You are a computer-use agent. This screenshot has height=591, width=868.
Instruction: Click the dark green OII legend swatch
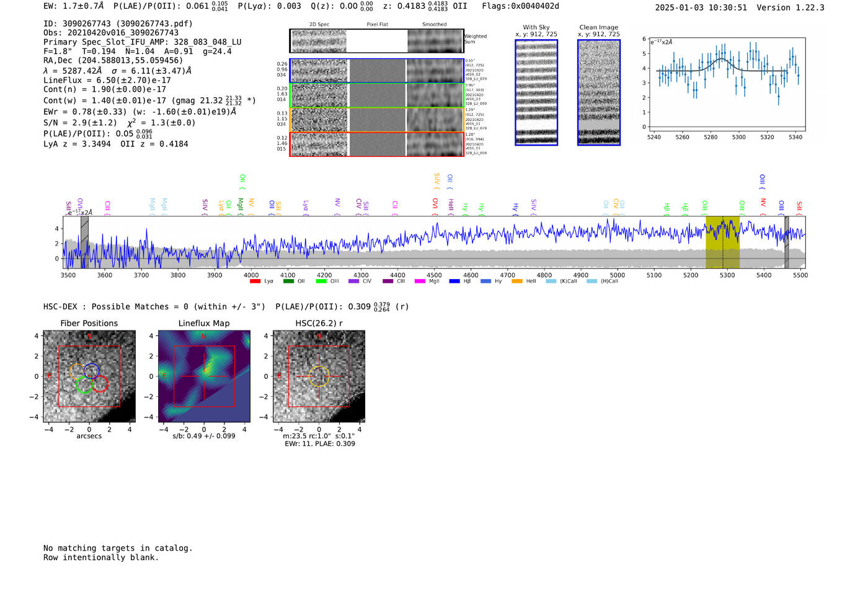pyautogui.click(x=288, y=282)
